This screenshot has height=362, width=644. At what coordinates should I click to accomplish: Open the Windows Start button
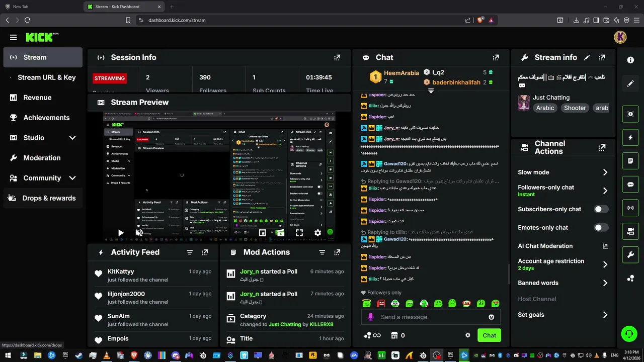pyautogui.click(x=9, y=355)
